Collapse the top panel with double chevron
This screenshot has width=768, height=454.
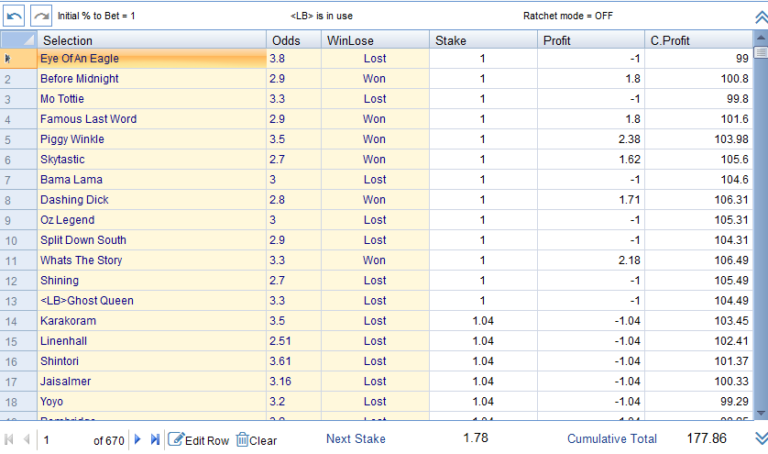[760, 17]
